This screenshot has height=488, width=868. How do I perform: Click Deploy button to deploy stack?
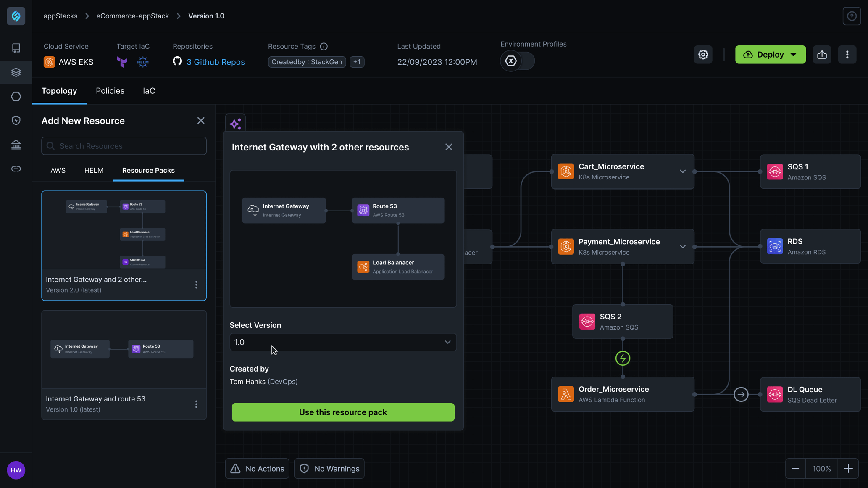[x=770, y=54]
